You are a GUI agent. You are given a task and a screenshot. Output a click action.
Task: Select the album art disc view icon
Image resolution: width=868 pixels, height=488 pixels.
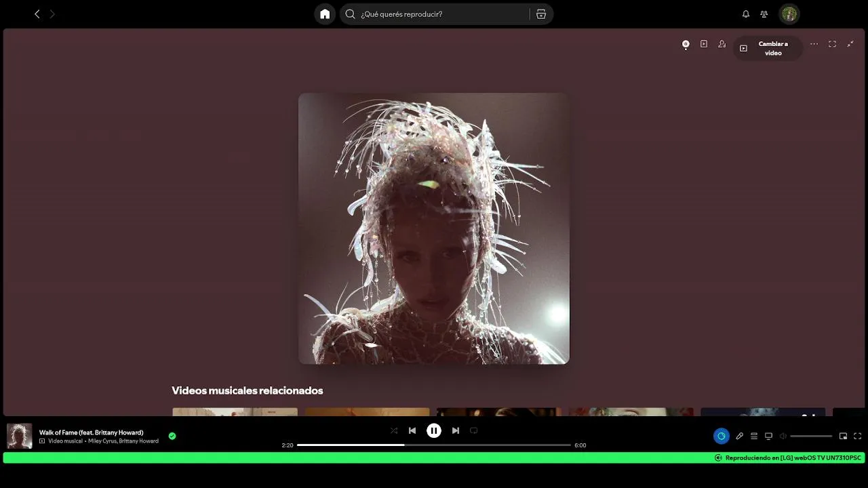[686, 44]
